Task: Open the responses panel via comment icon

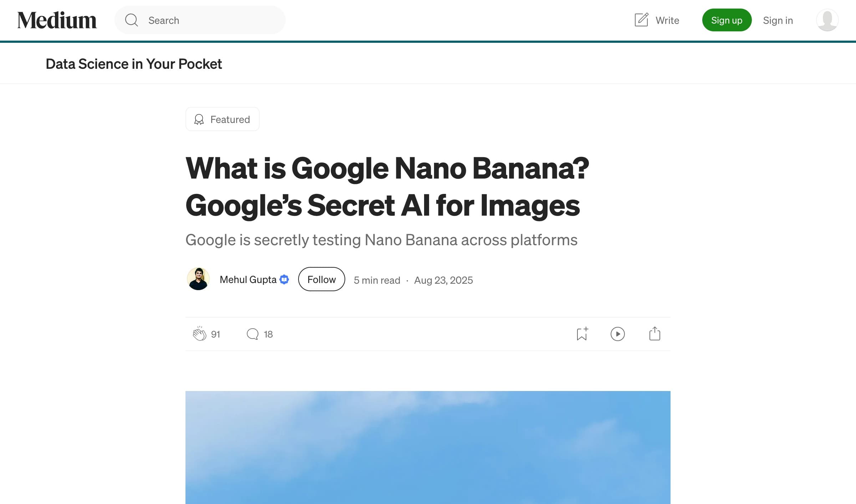Action: tap(253, 334)
